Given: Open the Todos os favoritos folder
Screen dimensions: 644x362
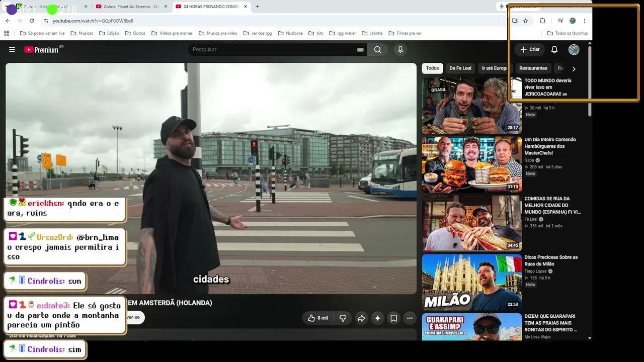Looking at the screenshot, I should 568,33.
